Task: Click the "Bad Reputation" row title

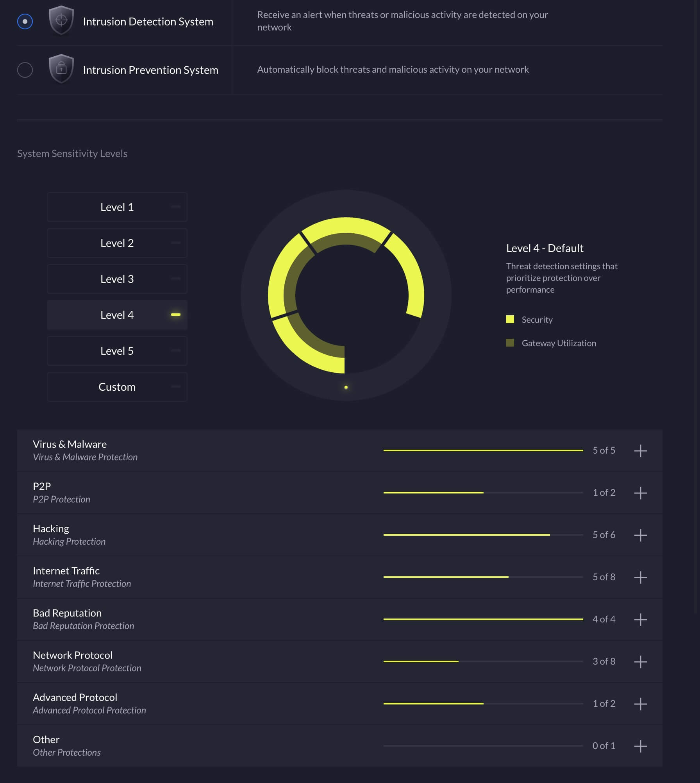Action: pos(67,613)
